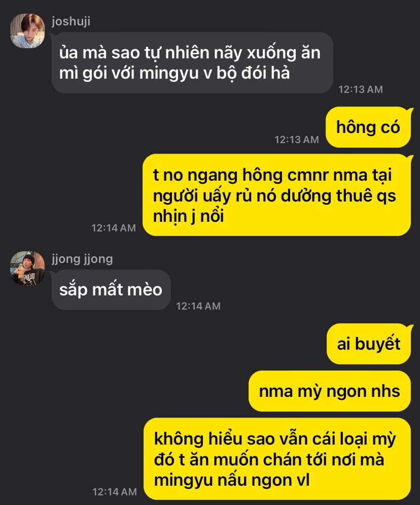Select the yellow 'hông có' bubble
Image resolution: width=420 pixels, height=505 pixels.
[368, 127]
